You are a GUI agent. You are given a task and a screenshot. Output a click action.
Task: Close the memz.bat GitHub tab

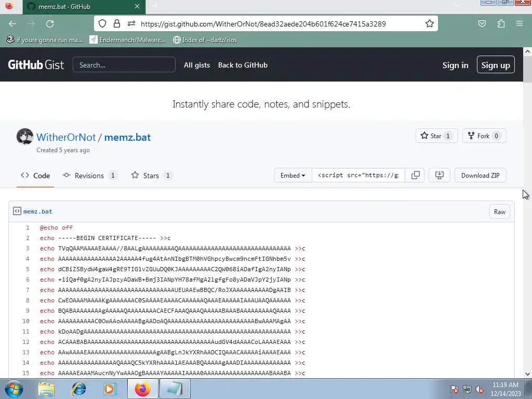click(137, 6)
